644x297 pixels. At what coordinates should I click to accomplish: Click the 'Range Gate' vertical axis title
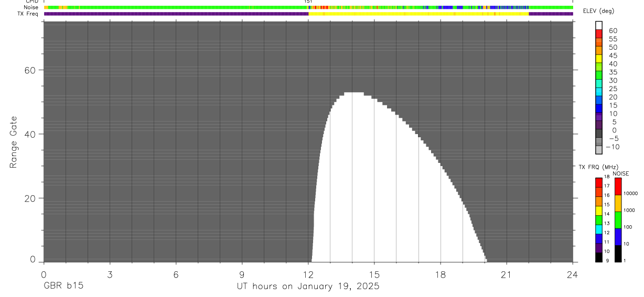[x=13, y=142]
